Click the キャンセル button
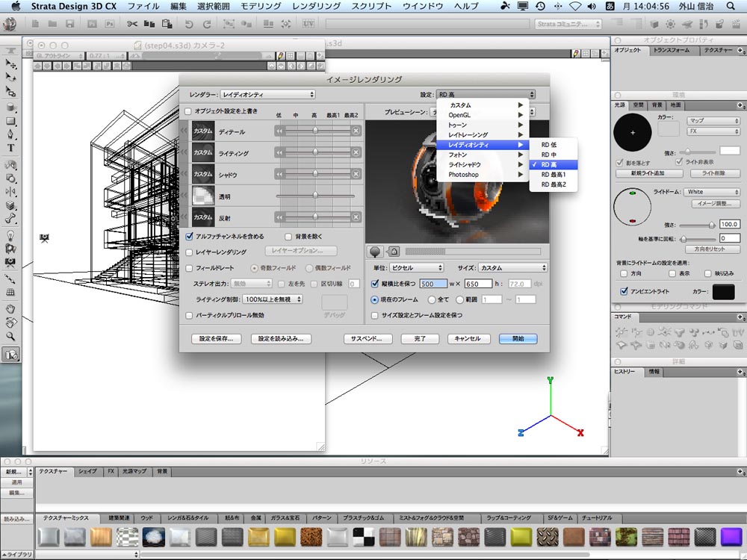Viewport: 747px width, 560px height. (468, 338)
